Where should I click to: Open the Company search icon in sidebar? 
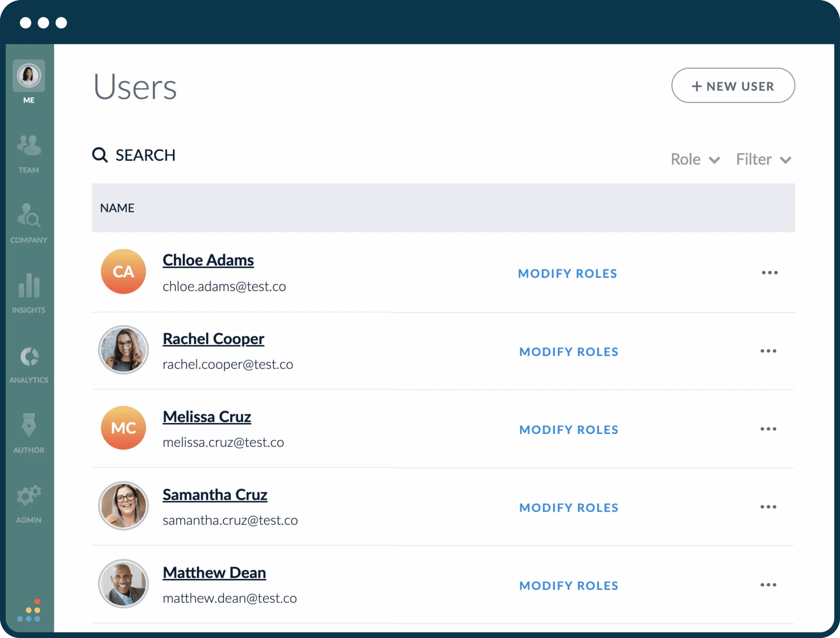(29, 215)
